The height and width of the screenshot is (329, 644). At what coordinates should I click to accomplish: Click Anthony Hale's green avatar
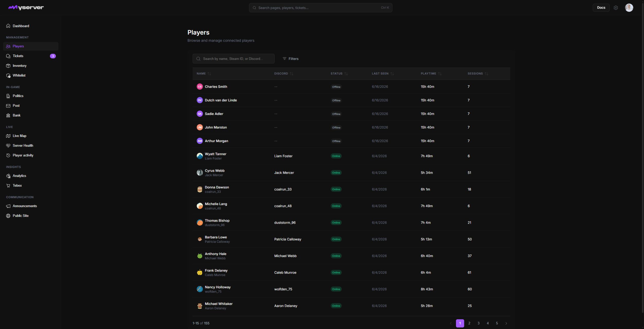coord(200,256)
